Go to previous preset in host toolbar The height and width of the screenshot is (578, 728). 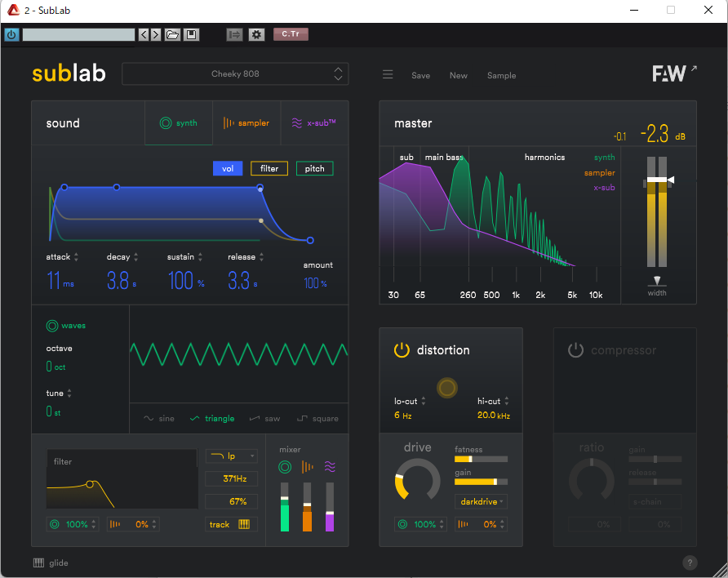click(144, 34)
